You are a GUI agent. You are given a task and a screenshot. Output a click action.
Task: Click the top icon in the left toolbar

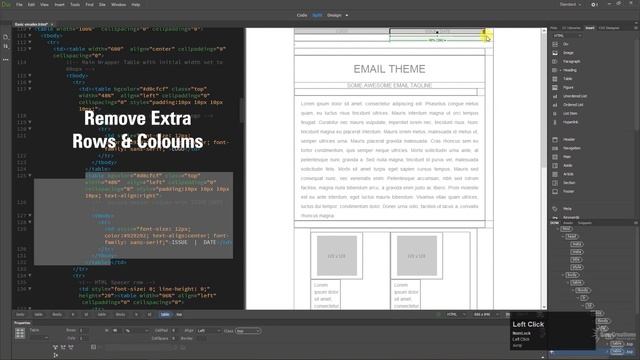click(x=6, y=37)
